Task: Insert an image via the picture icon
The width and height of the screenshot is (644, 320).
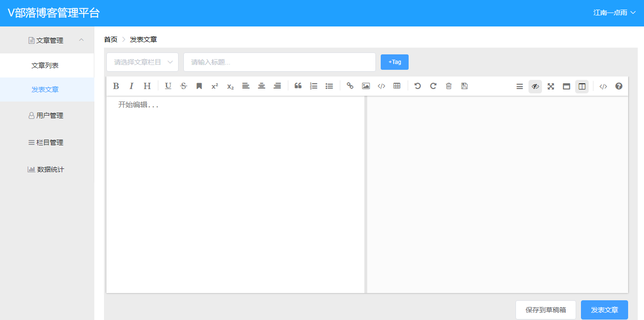Action: tap(366, 86)
